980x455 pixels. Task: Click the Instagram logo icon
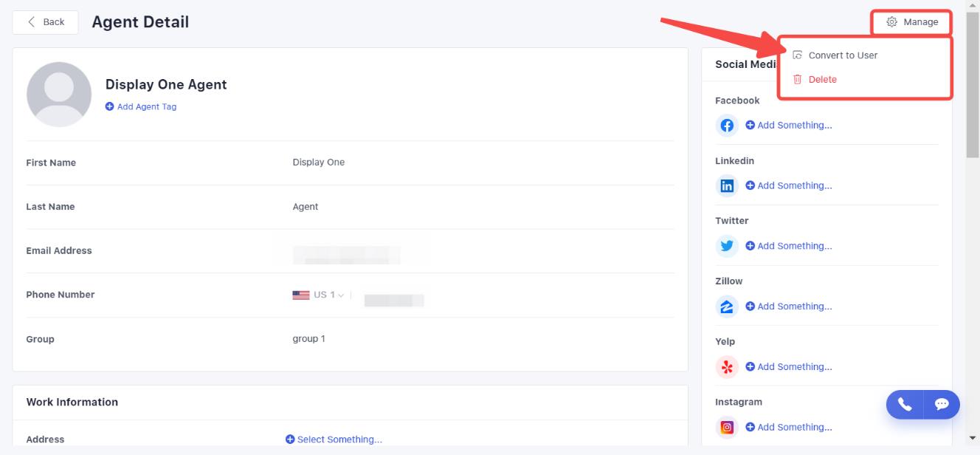727,427
